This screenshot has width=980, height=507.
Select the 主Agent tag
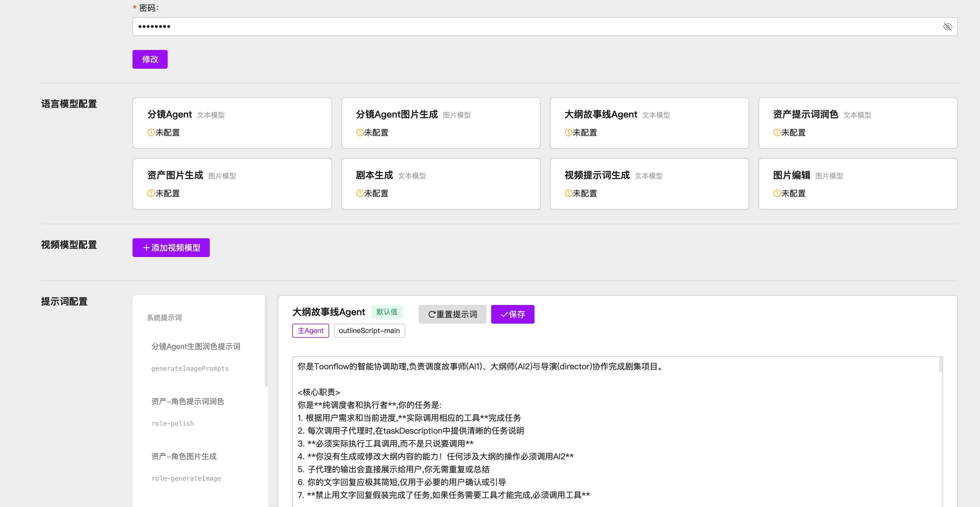coord(310,330)
